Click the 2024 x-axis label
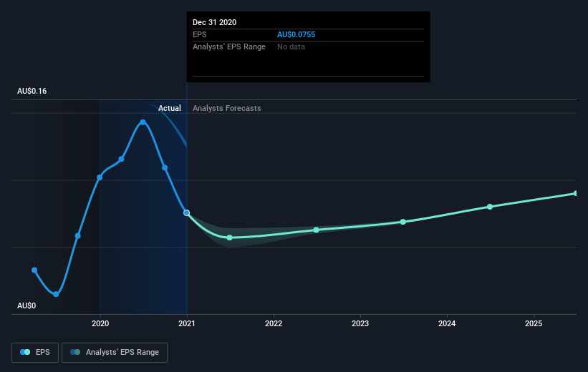Image resolution: width=588 pixels, height=372 pixels. (447, 323)
